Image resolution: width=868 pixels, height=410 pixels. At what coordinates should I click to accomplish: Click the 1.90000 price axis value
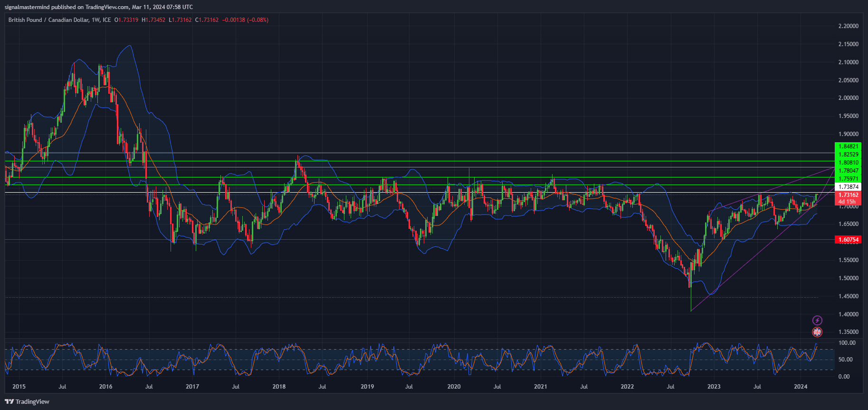tap(848, 134)
